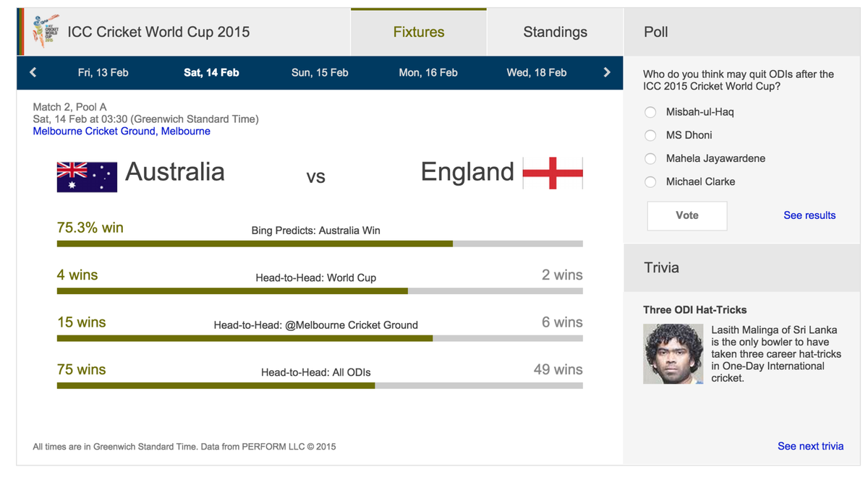Viewport: 868px width, 477px height.
Task: Select Sun, 15 Feb fixtures
Action: pyautogui.click(x=320, y=72)
